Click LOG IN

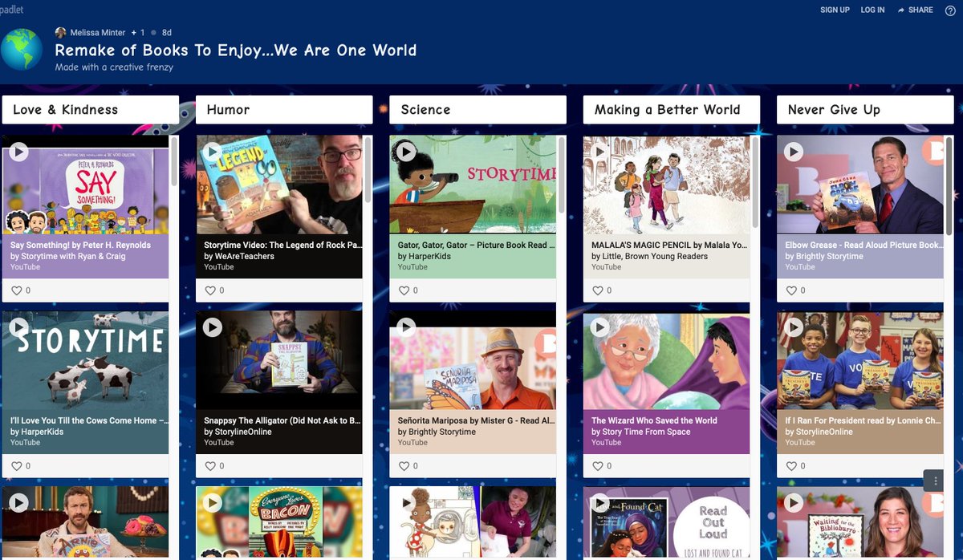pos(872,10)
